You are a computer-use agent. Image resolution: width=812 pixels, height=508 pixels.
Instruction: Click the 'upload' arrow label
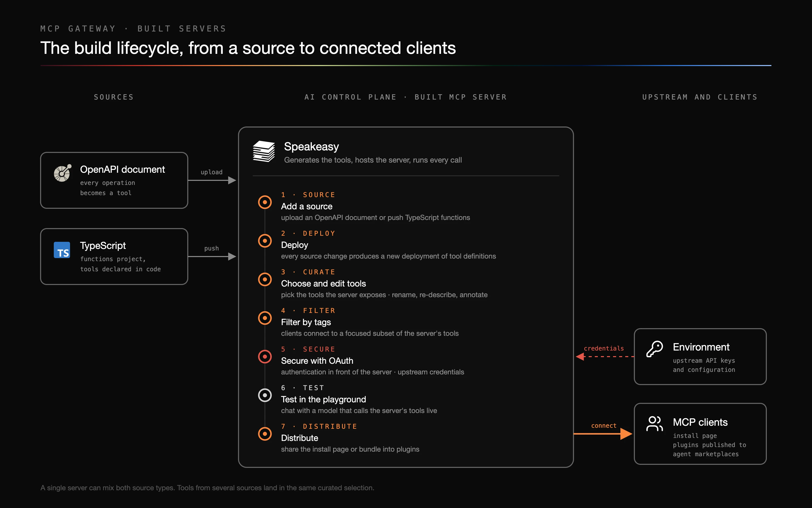point(211,172)
